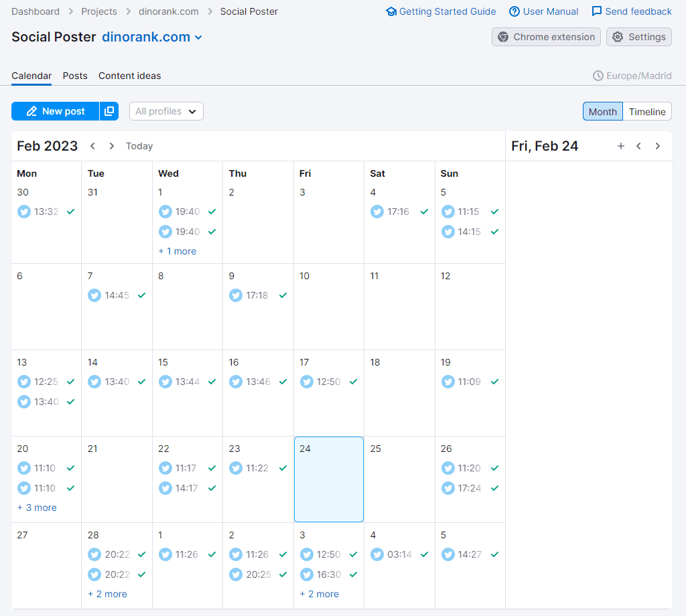Select the Feb 10 day cell
This screenshot has height=616, width=686.
tap(329, 307)
